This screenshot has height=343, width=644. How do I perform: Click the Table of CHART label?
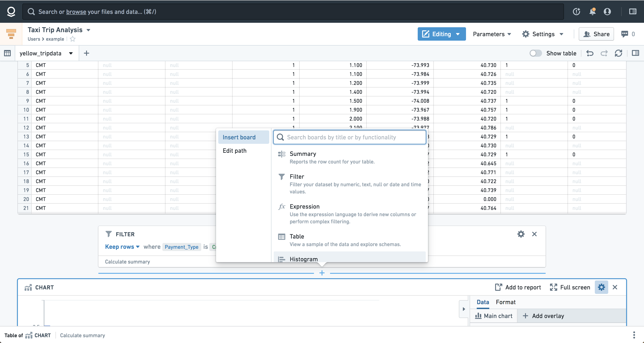pos(28,335)
